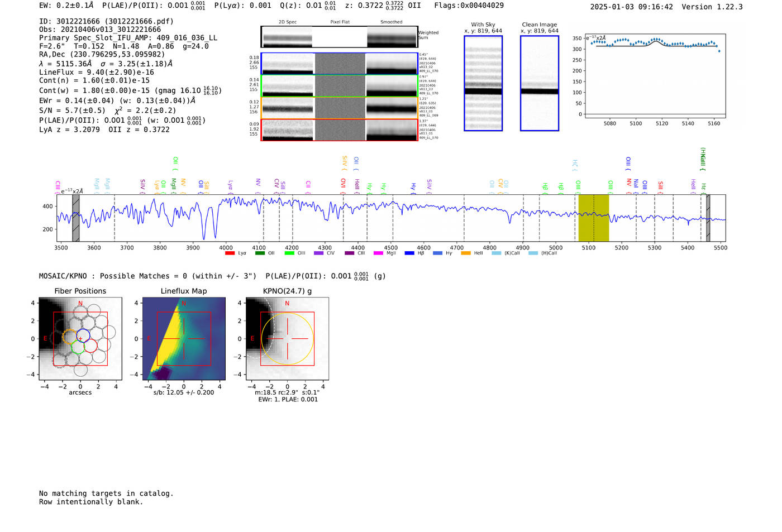Select the Obs: 20210406v013_3012221666 text
Screen dimensions: 782x532
coord(100,30)
